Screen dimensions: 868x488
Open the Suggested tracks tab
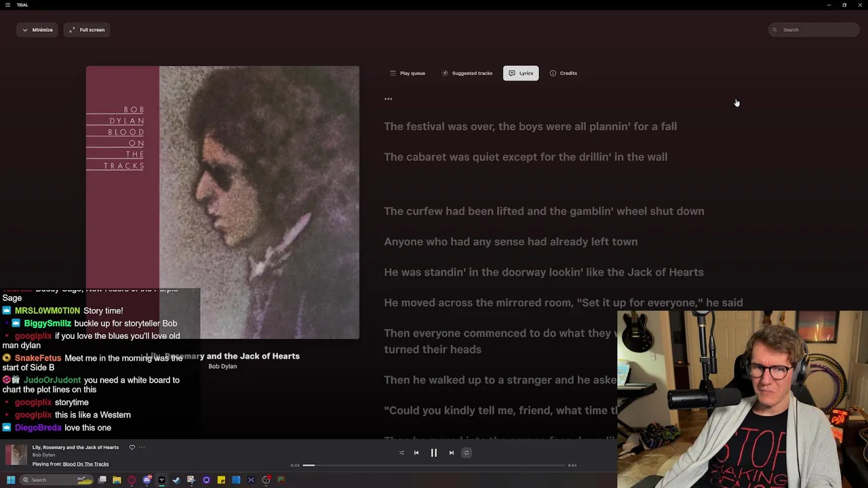467,73
